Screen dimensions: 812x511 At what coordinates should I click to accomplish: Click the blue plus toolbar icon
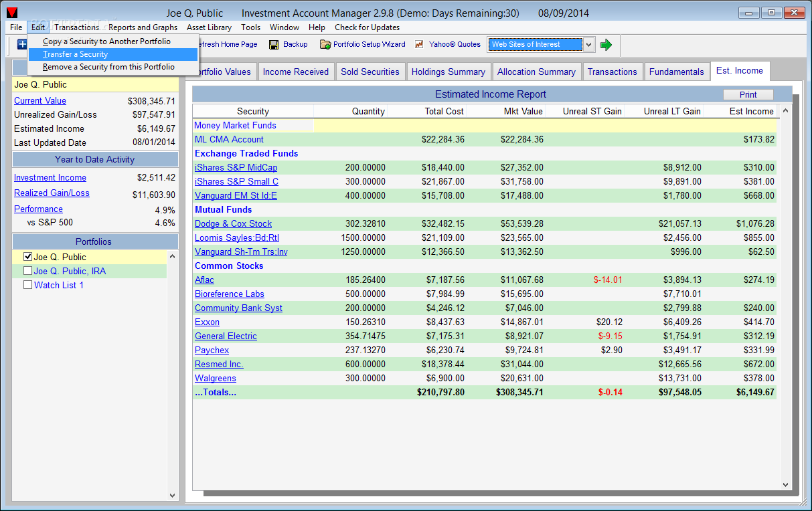coord(22,44)
